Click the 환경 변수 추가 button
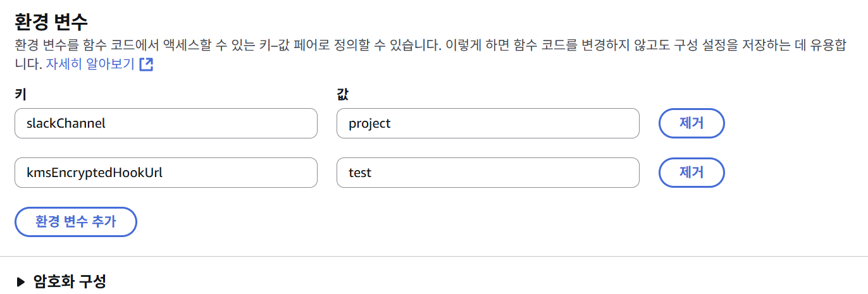Viewport: 868px width, 294px height. click(x=75, y=222)
